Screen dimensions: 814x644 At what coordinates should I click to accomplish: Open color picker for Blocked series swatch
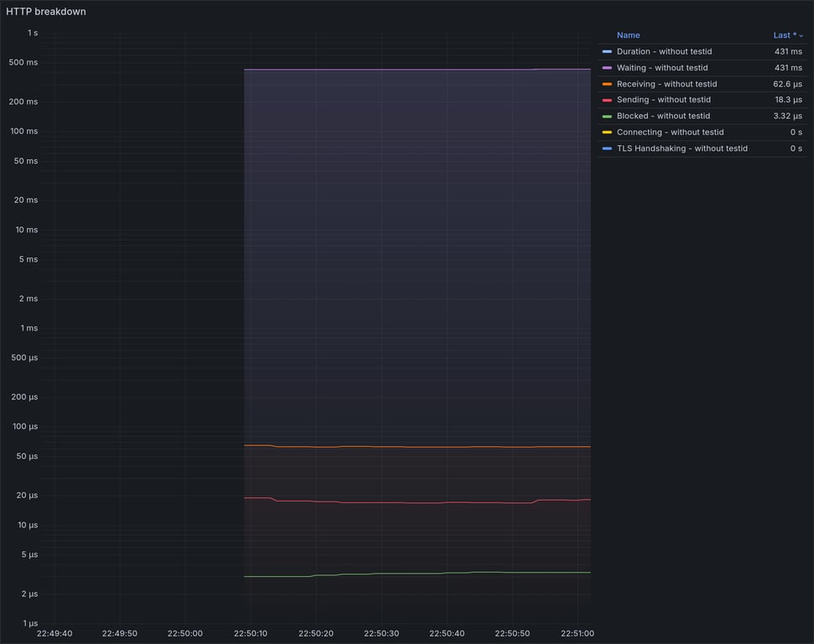coord(607,116)
